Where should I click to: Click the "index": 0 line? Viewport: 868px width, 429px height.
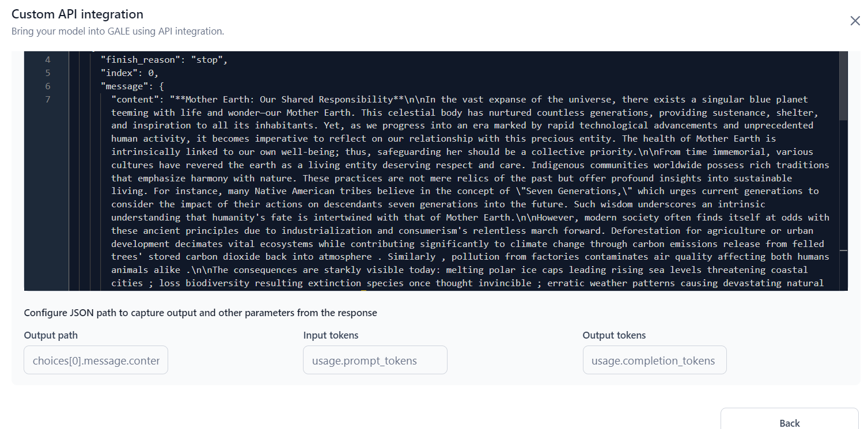click(130, 73)
